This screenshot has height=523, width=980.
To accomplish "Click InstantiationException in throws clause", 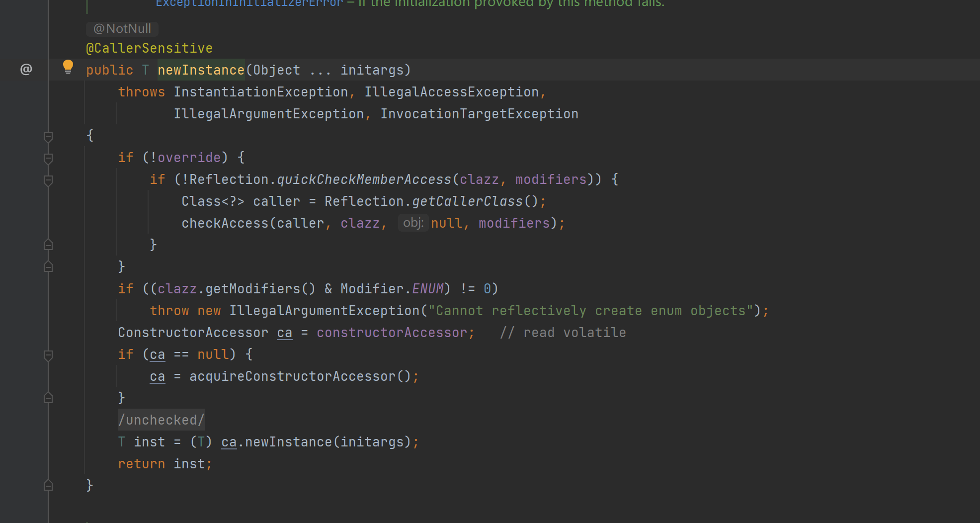I will coord(261,92).
